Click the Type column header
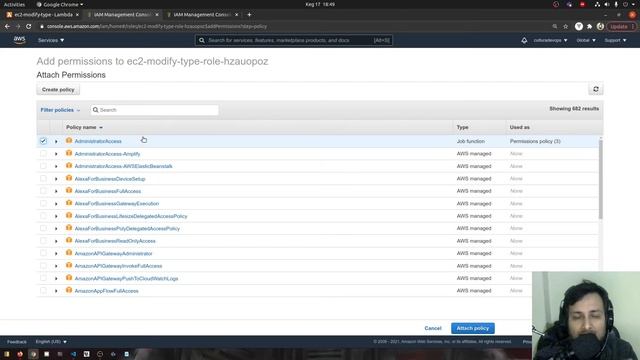The height and width of the screenshot is (360, 640). click(462, 127)
